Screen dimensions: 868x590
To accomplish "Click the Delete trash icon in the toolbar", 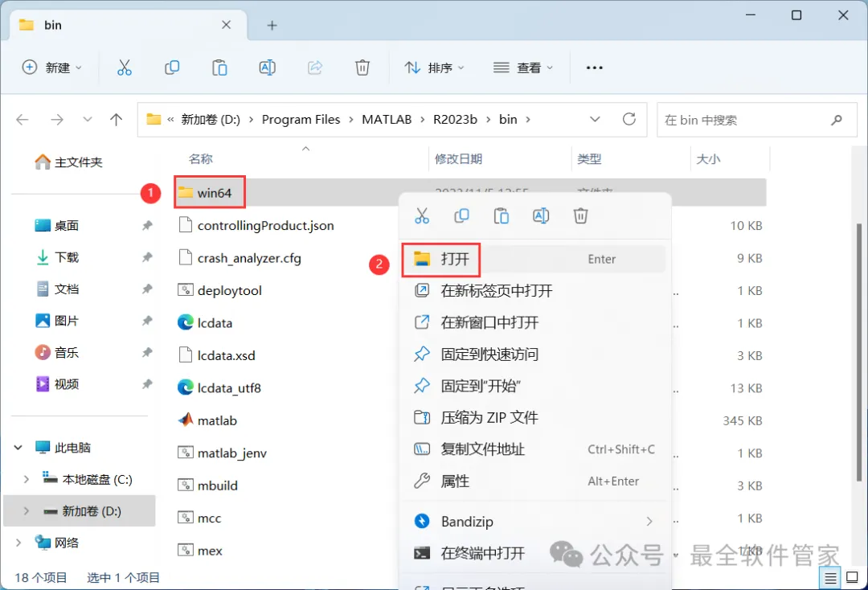I will (x=362, y=68).
